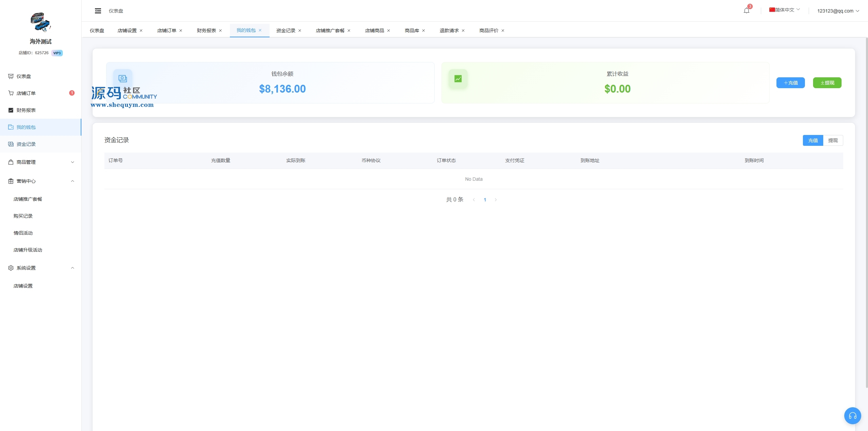
Task: Open 店铺订单 in the sidebar
Action: 26,93
